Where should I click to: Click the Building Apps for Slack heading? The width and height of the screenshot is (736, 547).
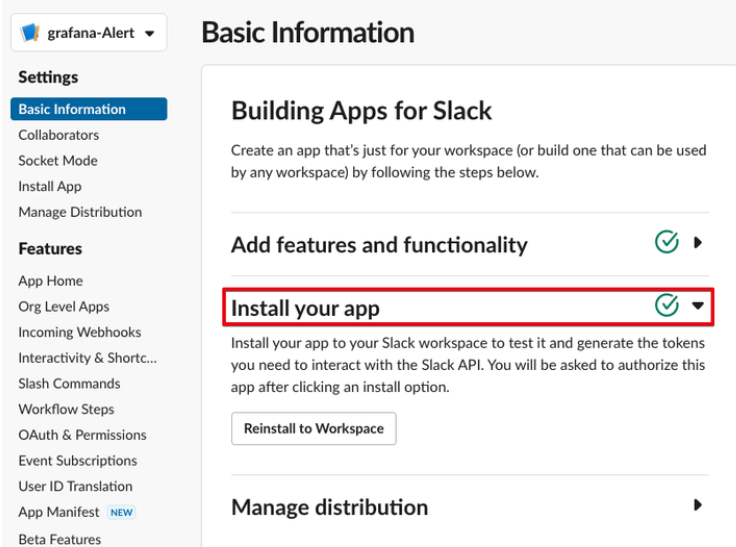(x=361, y=111)
